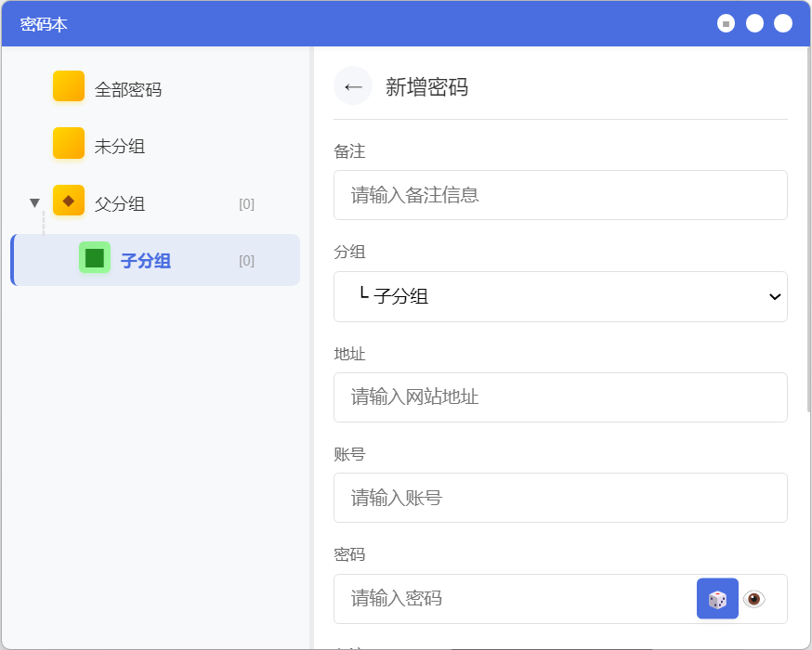Focus the 账号 input field
Viewport: 812px width, 650px height.
tap(560, 498)
